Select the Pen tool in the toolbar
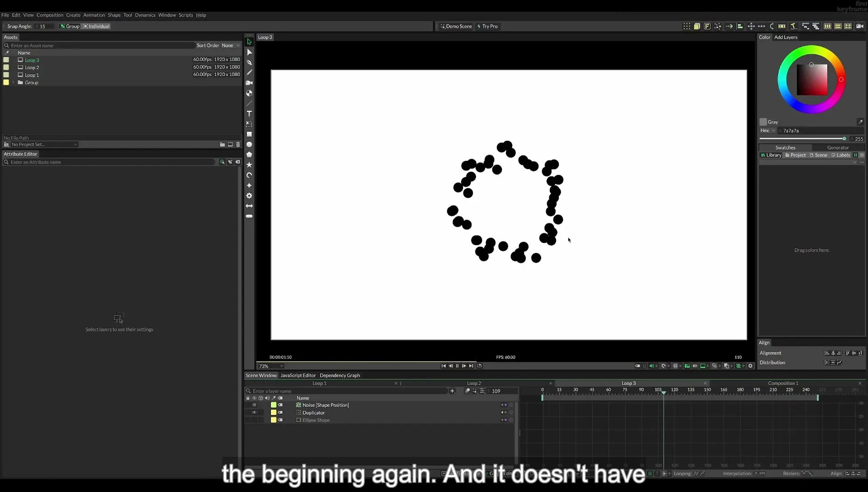 coord(249,62)
